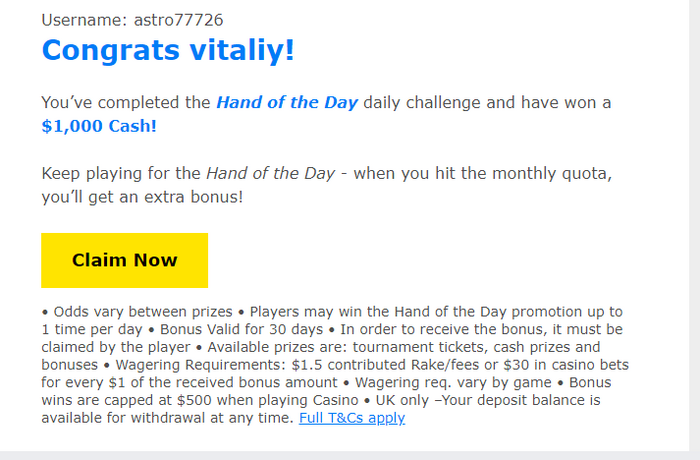Open the Full T&Cs apply link
The image size is (700, 460).
click(351, 418)
